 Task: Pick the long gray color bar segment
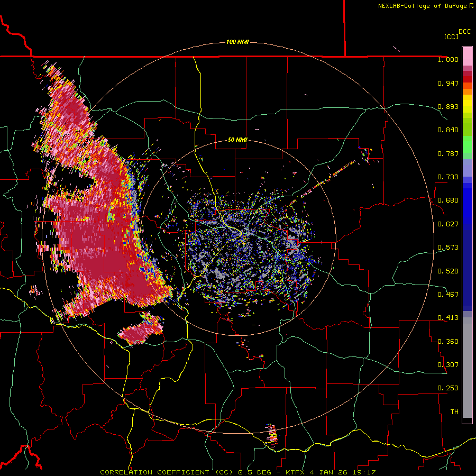467,368
